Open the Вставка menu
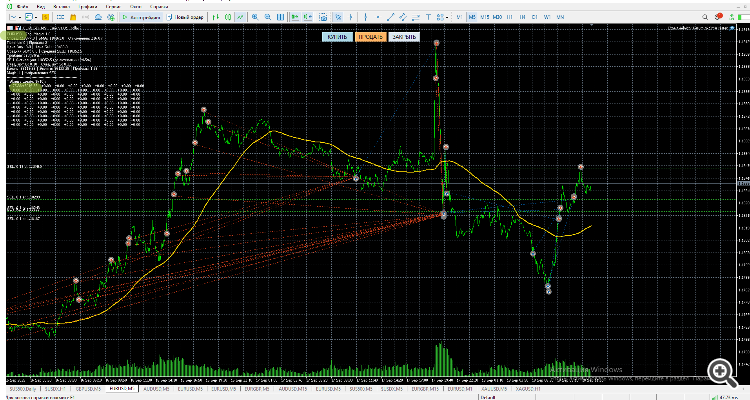Screen dimensions: 750x400 62,7
